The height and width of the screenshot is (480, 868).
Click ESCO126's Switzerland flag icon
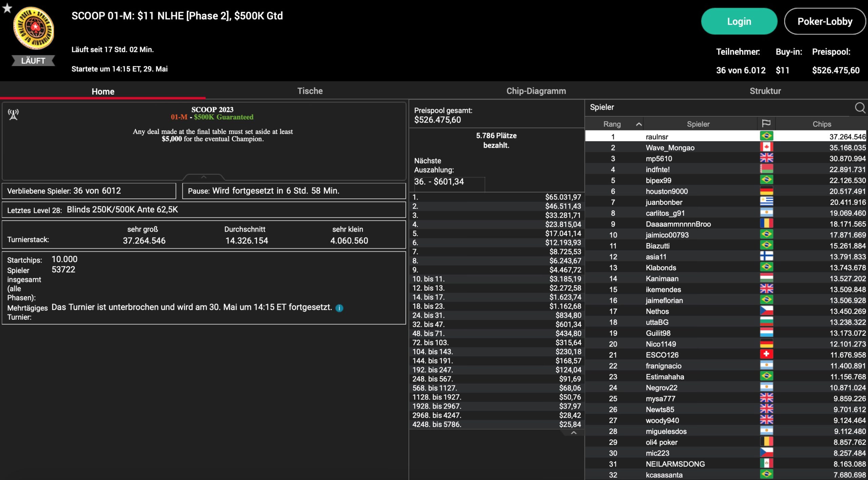click(766, 354)
